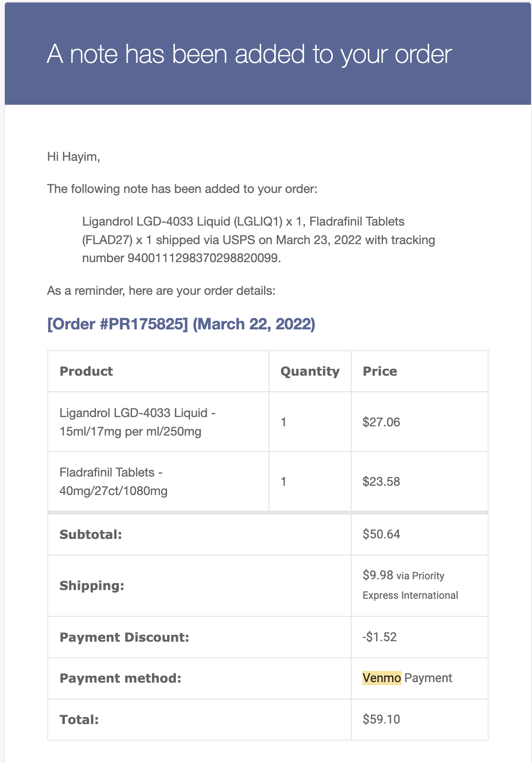Screen dimensions: 532x763
Task: Click the "Hi Hayim," greeting line
Action: 74,157
